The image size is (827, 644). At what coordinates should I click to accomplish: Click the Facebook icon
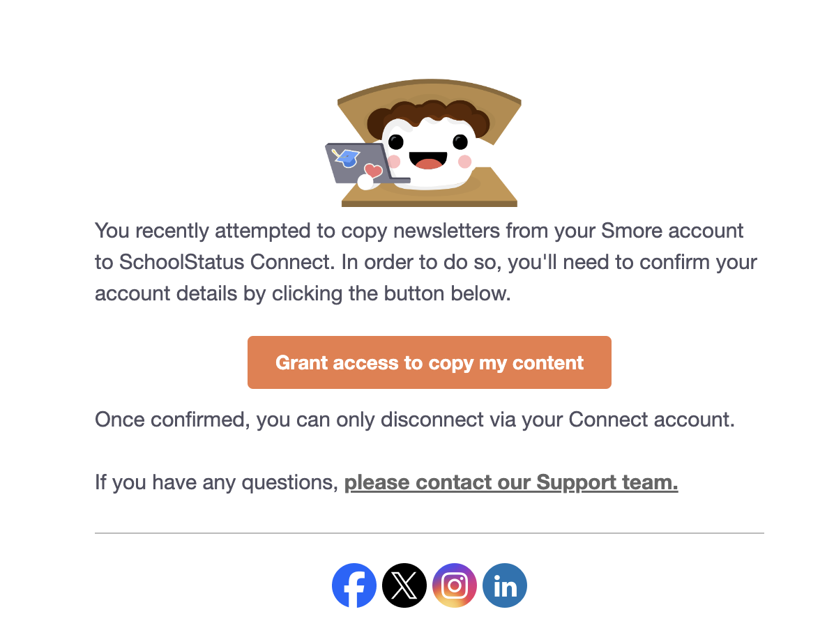click(x=354, y=585)
